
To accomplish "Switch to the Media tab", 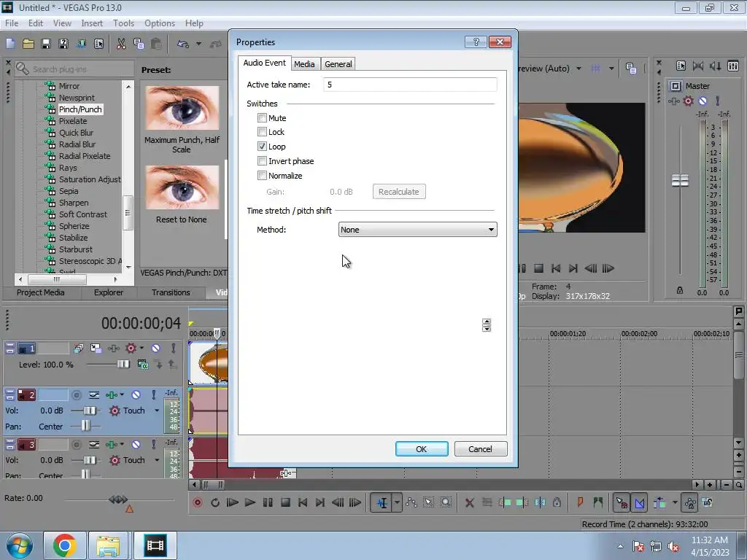I will point(304,64).
